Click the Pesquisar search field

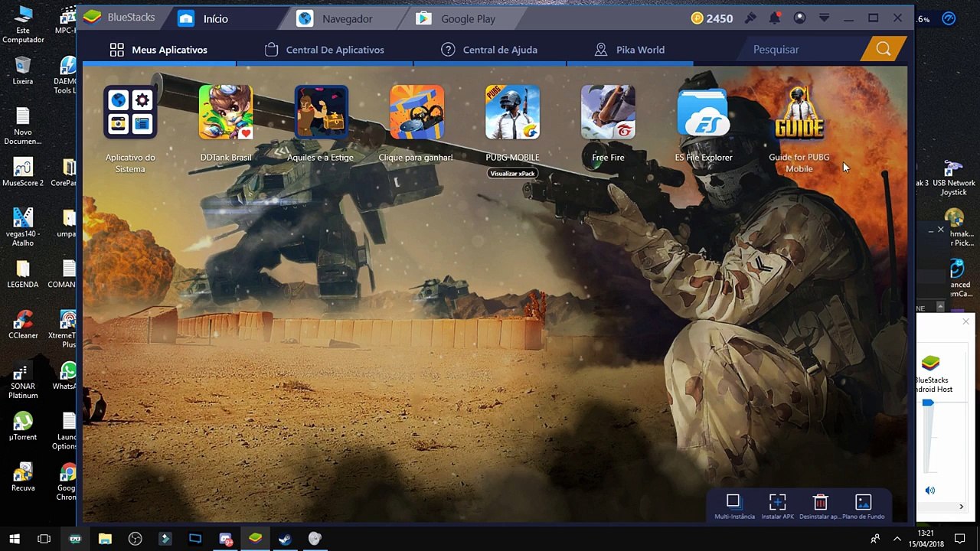(800, 50)
